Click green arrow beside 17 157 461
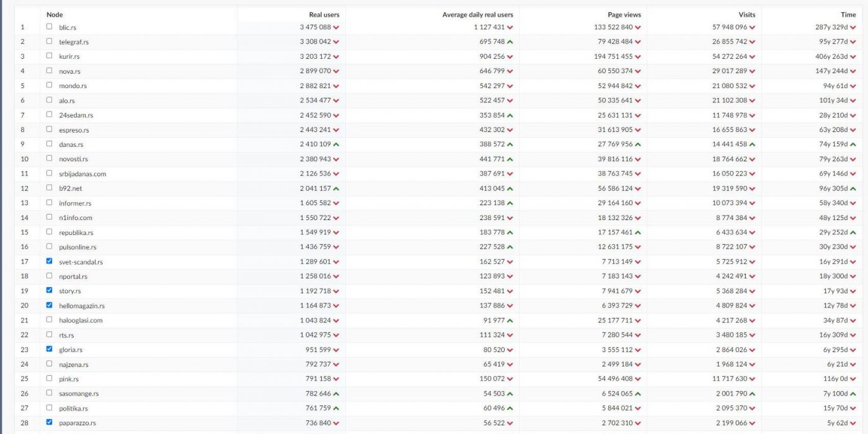 coord(637,232)
